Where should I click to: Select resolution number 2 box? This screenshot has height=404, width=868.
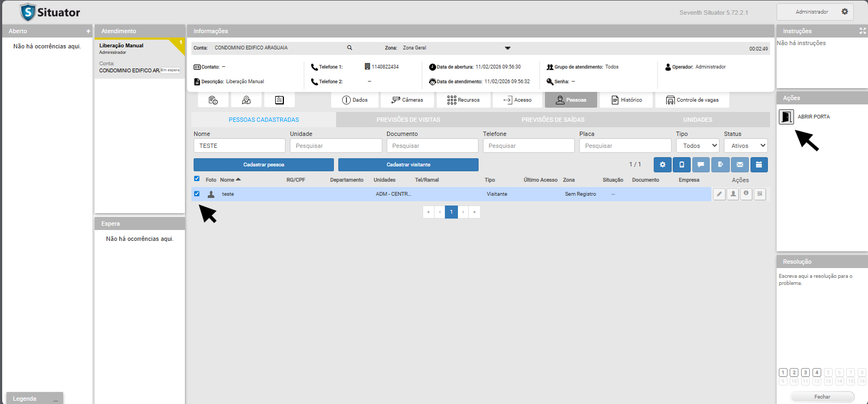(x=794, y=372)
